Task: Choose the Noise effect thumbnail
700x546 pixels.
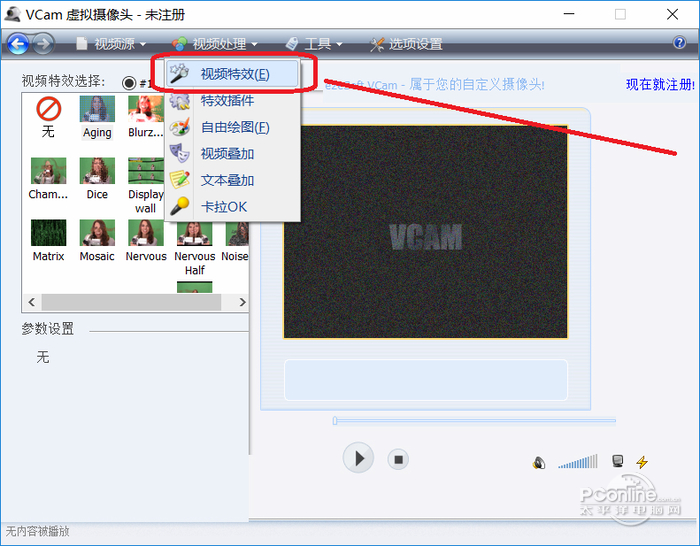Action: [x=237, y=234]
